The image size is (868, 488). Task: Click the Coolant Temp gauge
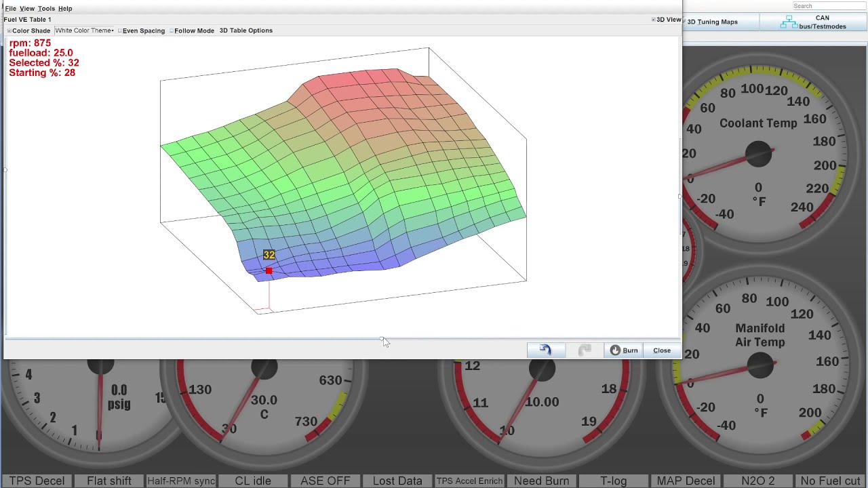tap(758, 155)
